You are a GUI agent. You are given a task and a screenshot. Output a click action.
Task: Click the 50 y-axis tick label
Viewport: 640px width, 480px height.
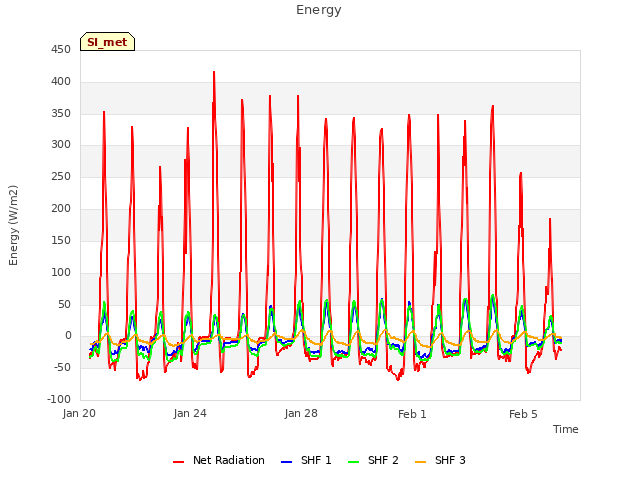64,304
